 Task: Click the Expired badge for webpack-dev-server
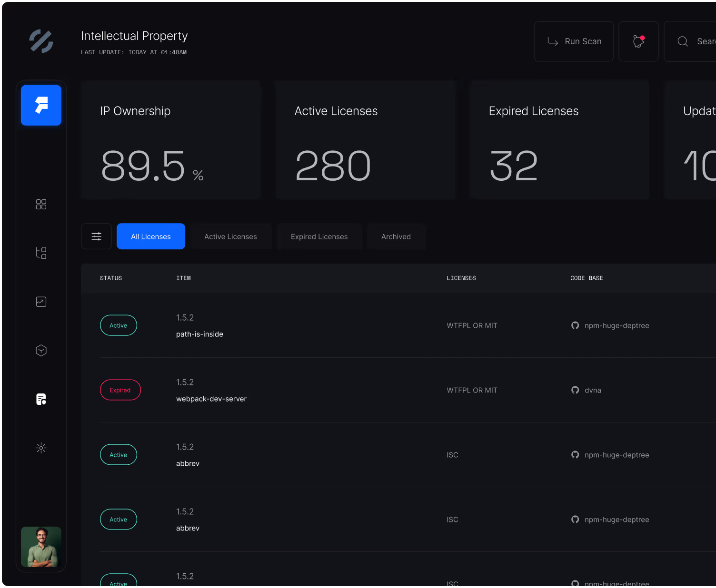pos(120,390)
